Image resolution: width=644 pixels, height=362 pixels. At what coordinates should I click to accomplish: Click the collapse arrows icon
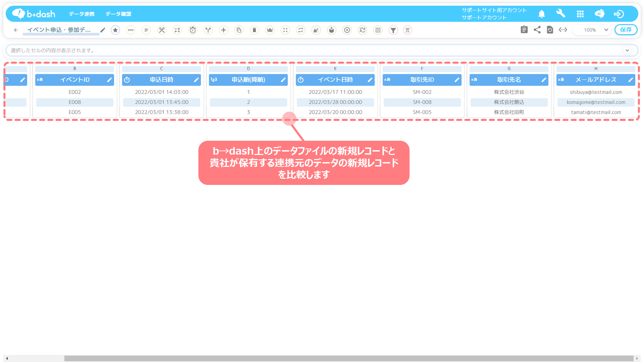[285, 30]
